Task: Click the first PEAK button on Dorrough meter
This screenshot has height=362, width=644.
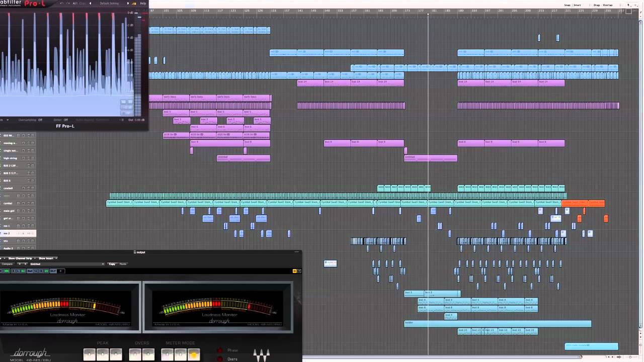Action: (89, 354)
